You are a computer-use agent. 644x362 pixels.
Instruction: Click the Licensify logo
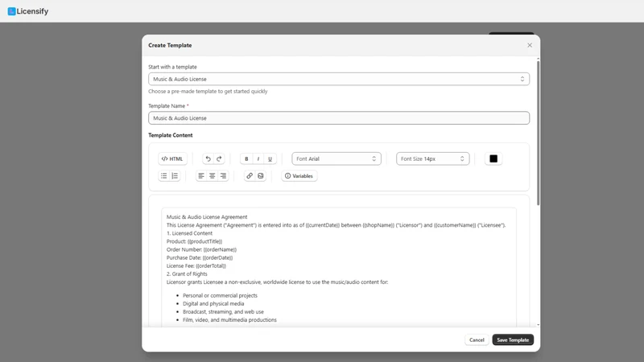(28, 11)
